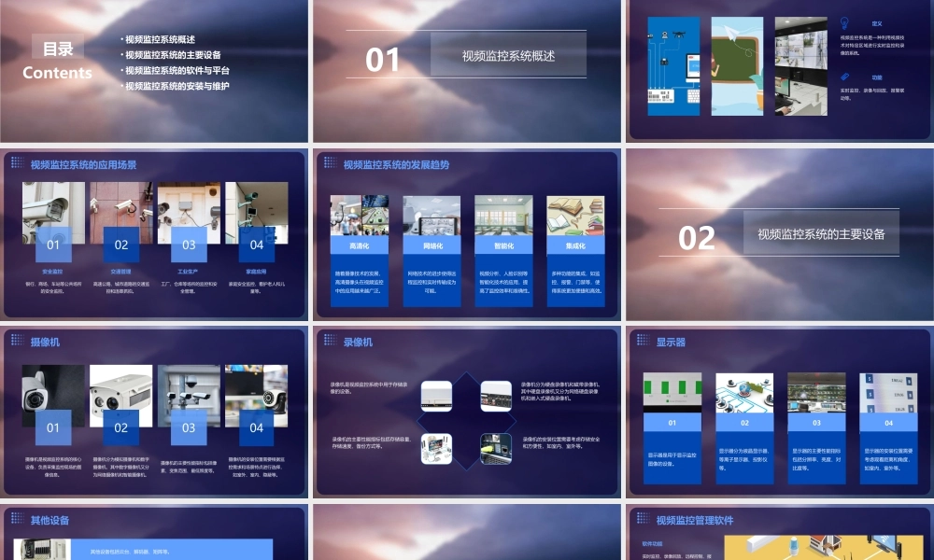934x560 pixels.
Task: Click the 智能化 card label
Action: tap(504, 245)
